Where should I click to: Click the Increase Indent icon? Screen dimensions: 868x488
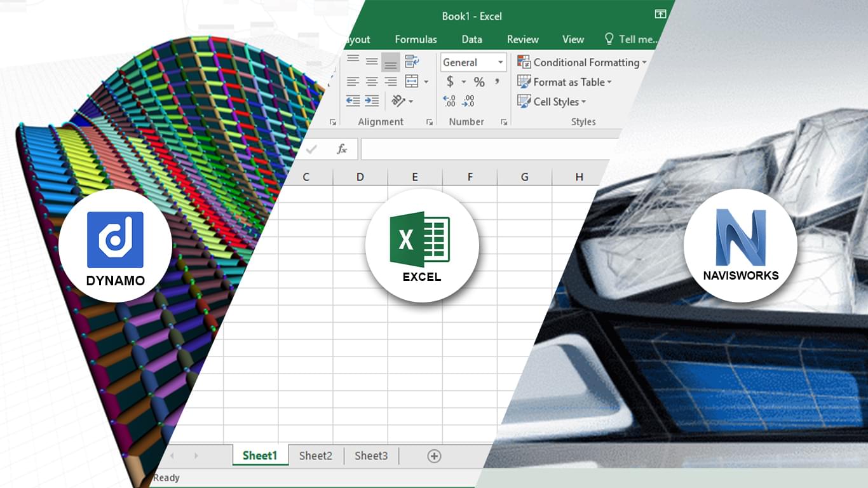click(x=372, y=101)
